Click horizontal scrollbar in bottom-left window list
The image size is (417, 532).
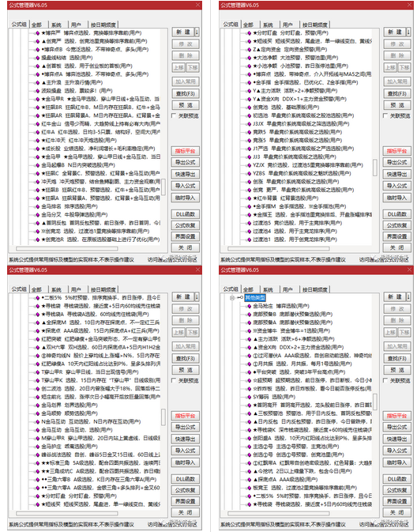point(67,513)
